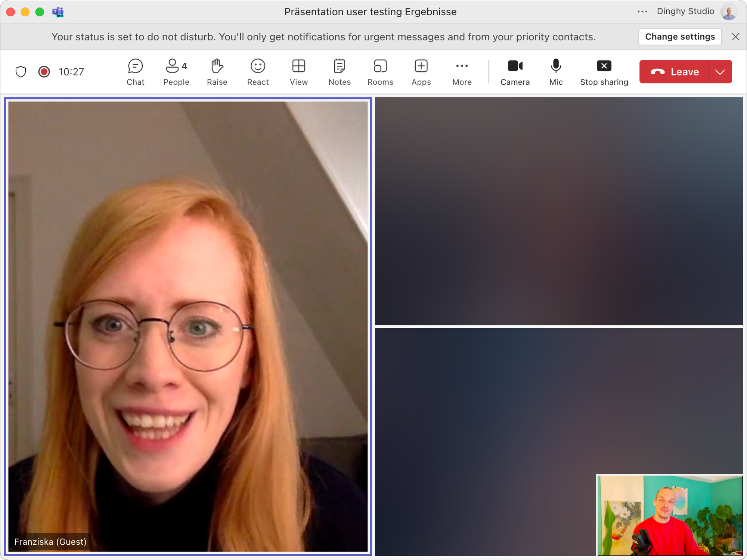Turn off the Camera
Viewport: 747px width, 560px height.
click(x=515, y=72)
